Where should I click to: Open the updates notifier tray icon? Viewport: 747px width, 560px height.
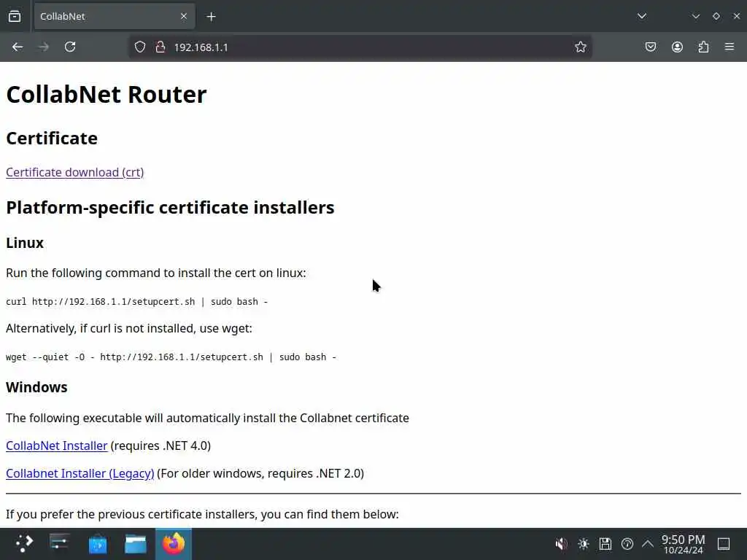click(x=627, y=544)
